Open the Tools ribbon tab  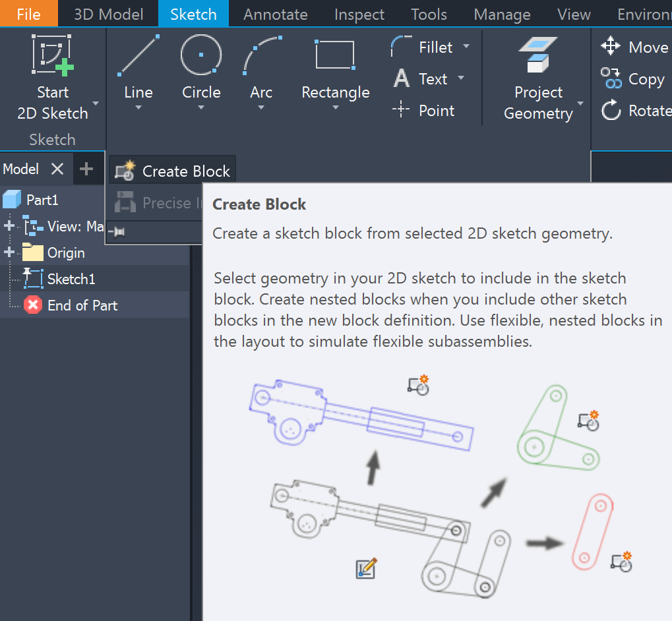click(428, 13)
